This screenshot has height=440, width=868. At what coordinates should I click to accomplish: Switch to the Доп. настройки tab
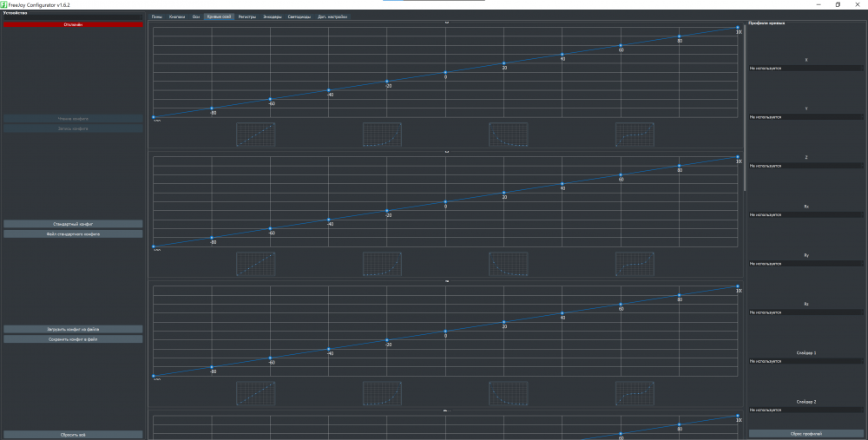[332, 16]
